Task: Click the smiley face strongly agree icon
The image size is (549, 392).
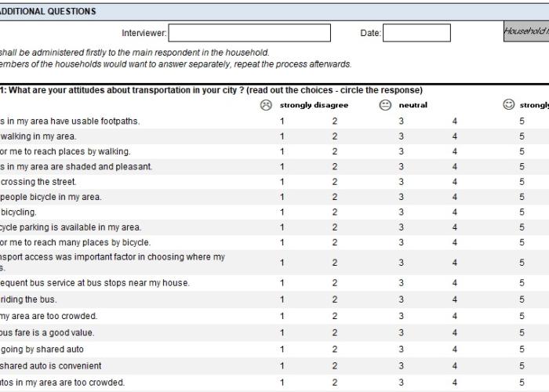Action: point(508,104)
